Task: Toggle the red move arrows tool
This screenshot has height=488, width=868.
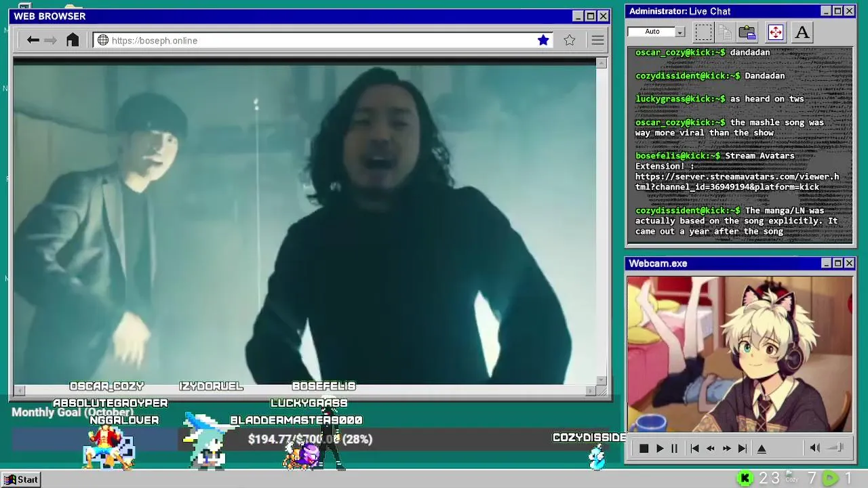Action: click(x=776, y=32)
